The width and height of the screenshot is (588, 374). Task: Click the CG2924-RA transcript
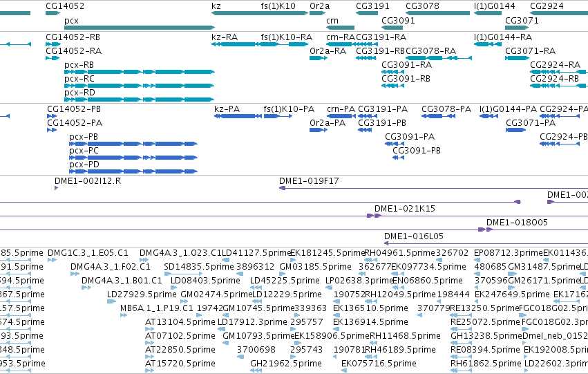(x=559, y=72)
